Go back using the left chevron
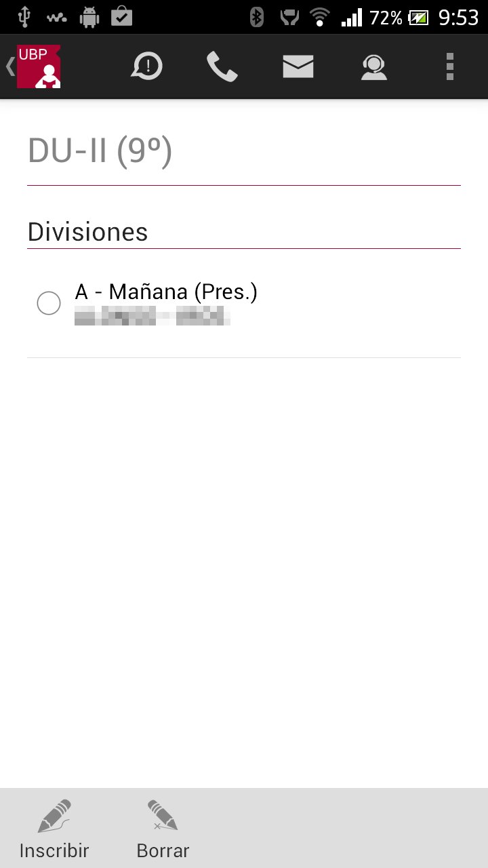This screenshot has height=868, width=488. (x=9, y=66)
